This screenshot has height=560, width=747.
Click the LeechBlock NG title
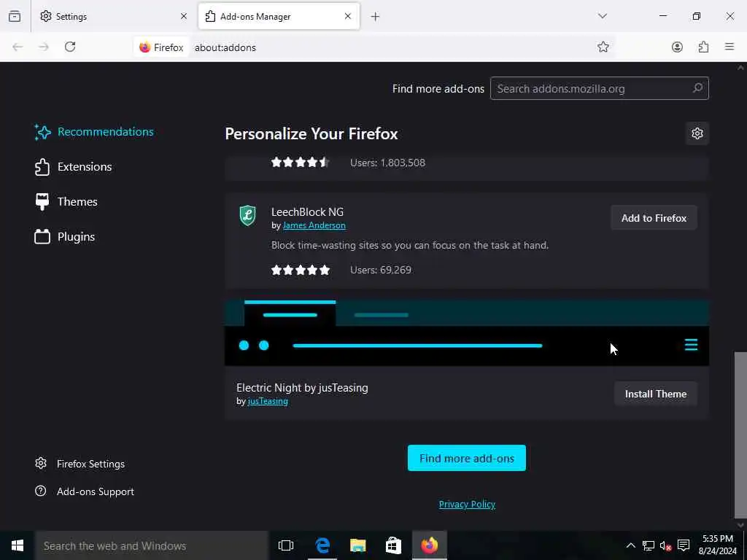click(x=307, y=212)
